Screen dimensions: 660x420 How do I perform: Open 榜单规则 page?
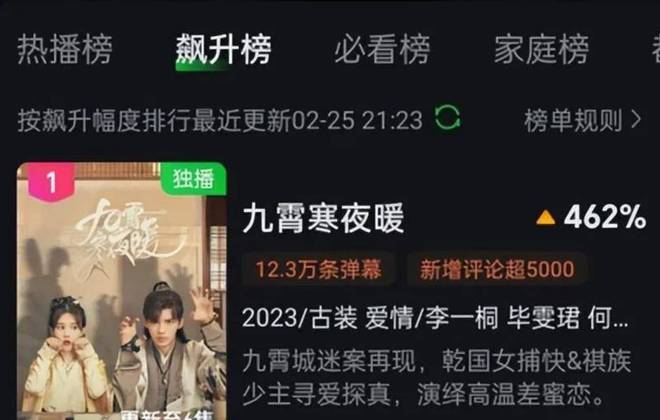pyautogui.click(x=573, y=120)
